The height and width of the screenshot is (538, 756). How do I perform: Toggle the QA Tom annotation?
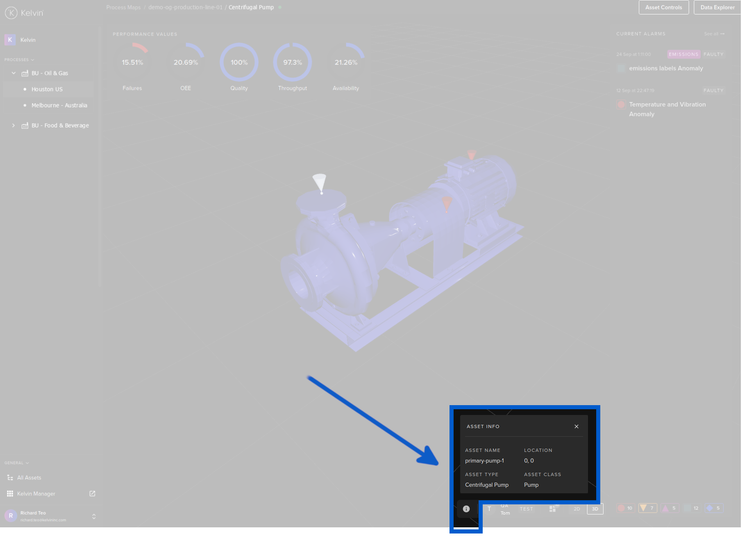click(x=504, y=509)
